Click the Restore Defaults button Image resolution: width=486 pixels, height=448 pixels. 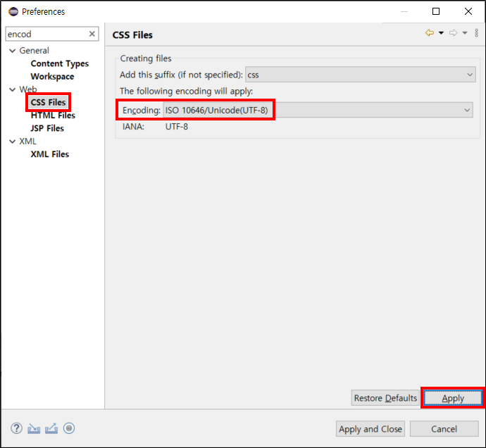[x=385, y=398]
